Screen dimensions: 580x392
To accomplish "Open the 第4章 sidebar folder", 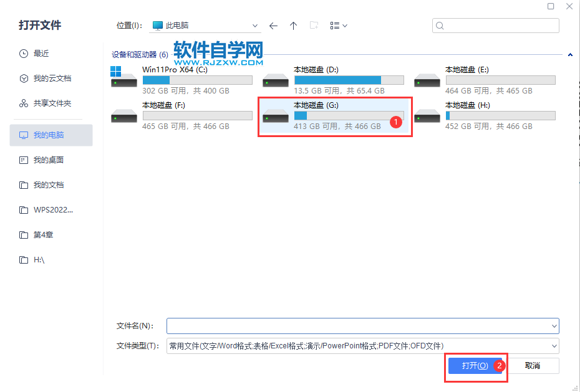I will click(x=44, y=234).
